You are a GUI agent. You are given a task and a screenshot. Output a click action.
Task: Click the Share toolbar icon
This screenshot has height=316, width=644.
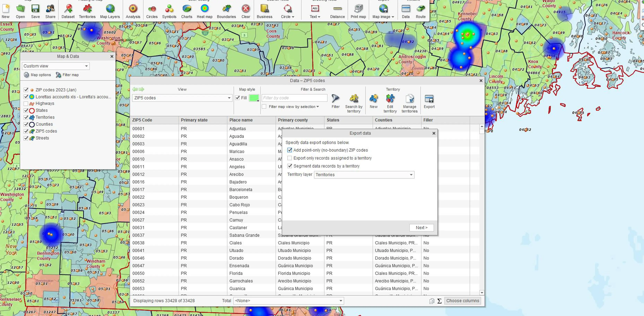[50, 9]
